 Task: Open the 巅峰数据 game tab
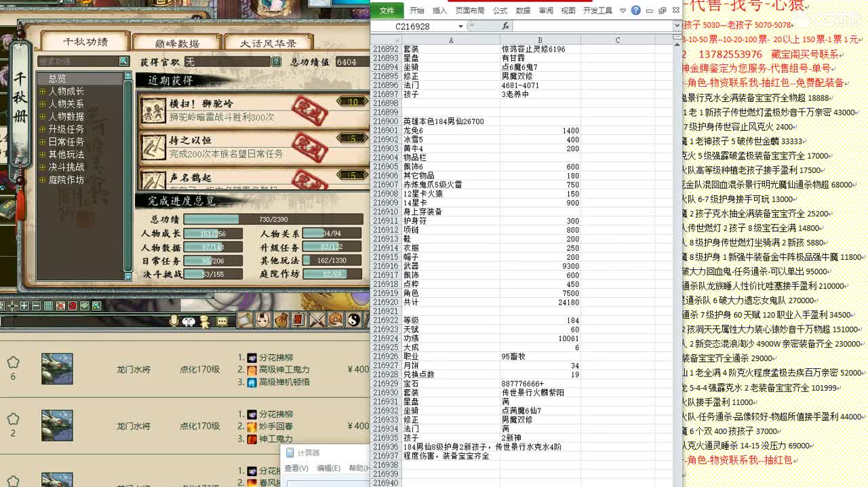point(177,43)
